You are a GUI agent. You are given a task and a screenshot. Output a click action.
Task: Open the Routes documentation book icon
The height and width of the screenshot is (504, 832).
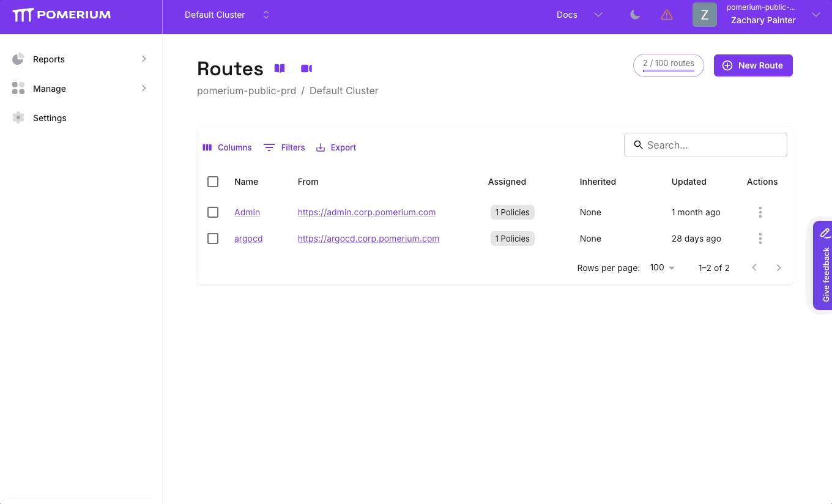pyautogui.click(x=279, y=68)
